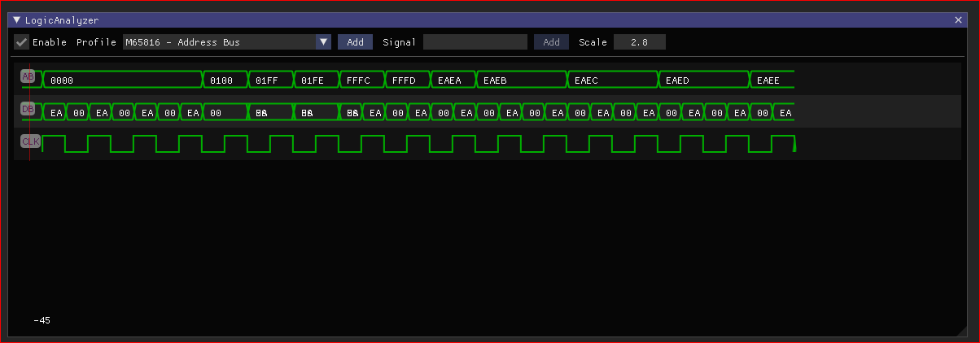Select the EAED address segment on AB
The height and width of the screenshot is (343, 980).
pyautogui.click(x=703, y=80)
